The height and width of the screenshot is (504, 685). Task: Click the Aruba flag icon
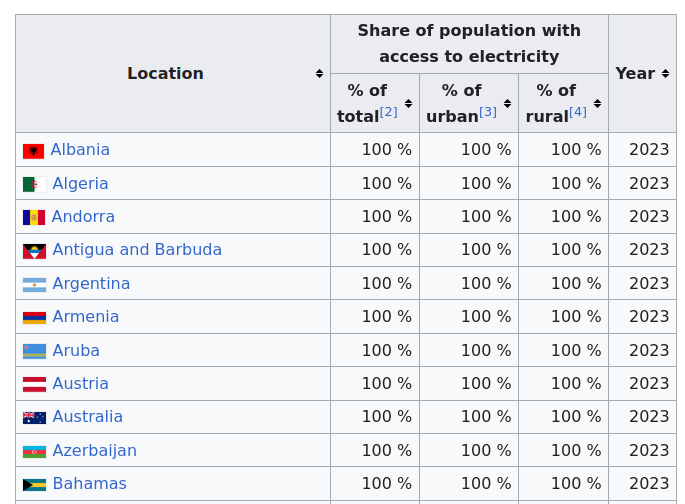35,351
